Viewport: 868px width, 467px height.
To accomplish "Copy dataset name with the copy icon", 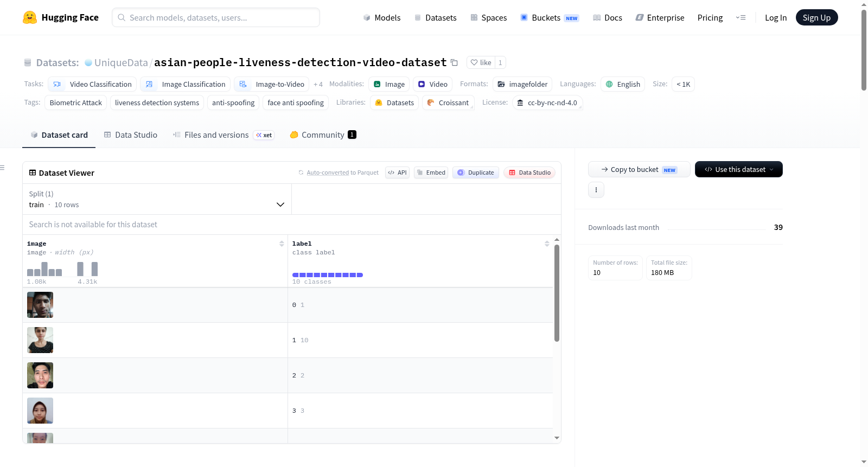I will click(455, 63).
